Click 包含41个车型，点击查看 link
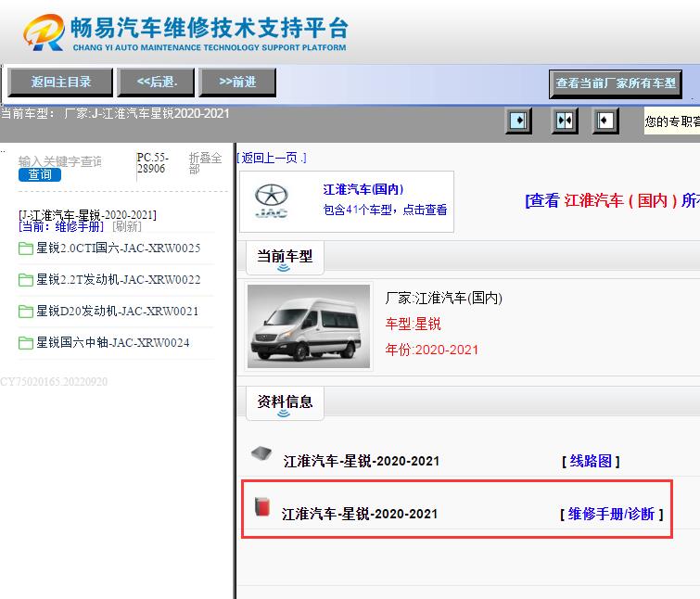700x599 pixels. 385,210
